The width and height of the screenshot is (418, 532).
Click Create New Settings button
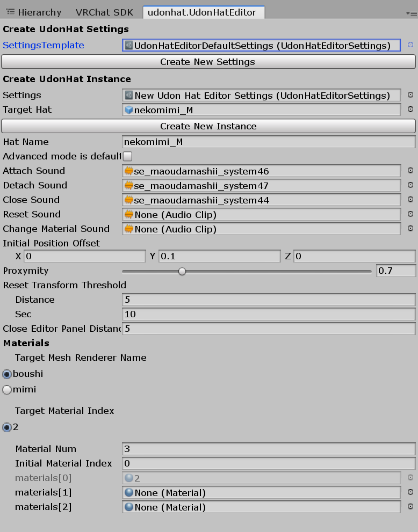pos(208,62)
